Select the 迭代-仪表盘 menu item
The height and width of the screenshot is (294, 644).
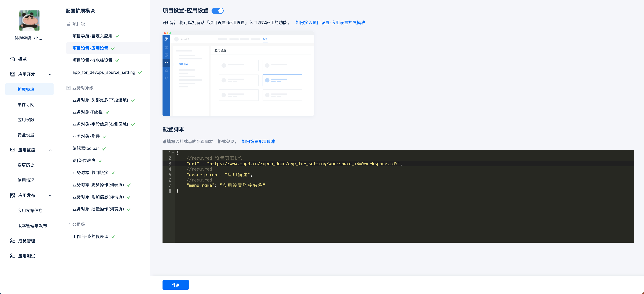click(84, 160)
